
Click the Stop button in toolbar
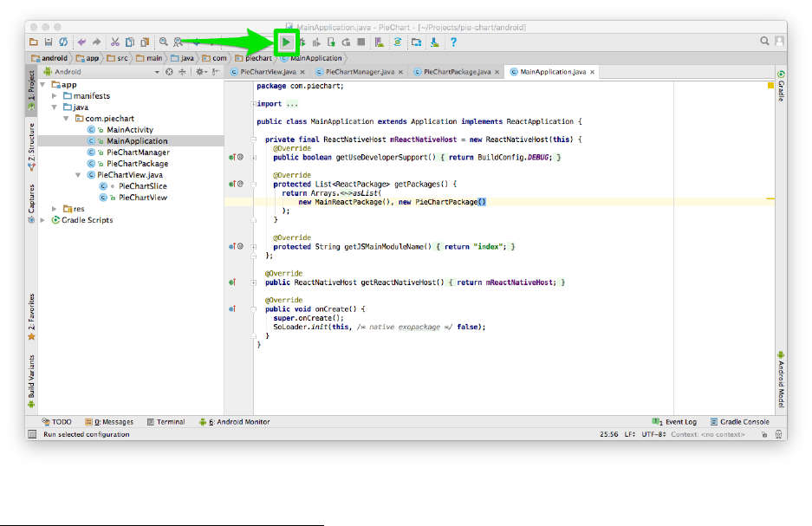click(x=361, y=41)
